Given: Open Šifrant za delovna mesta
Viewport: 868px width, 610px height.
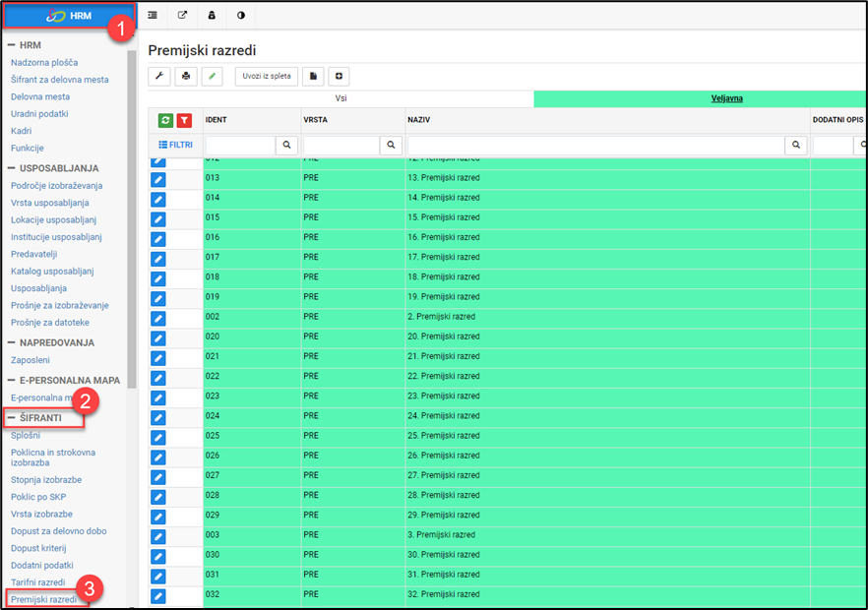Looking at the screenshot, I should click(x=60, y=80).
